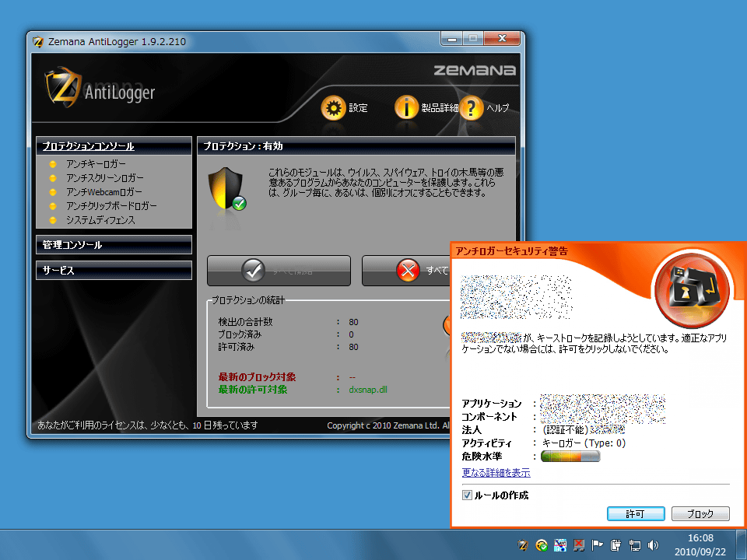
Task: Open the ヘルプ question mark icon
Action: 472,108
